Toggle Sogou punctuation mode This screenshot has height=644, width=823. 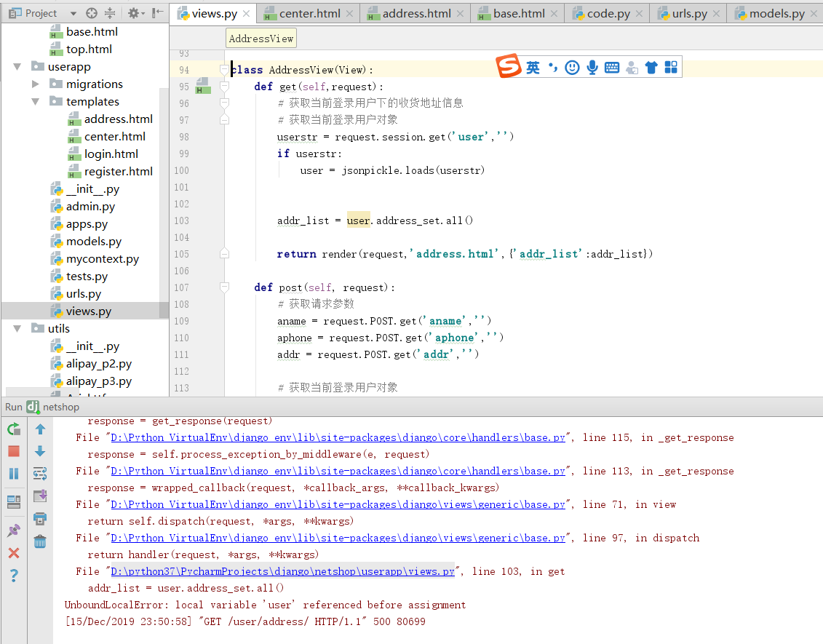[553, 67]
